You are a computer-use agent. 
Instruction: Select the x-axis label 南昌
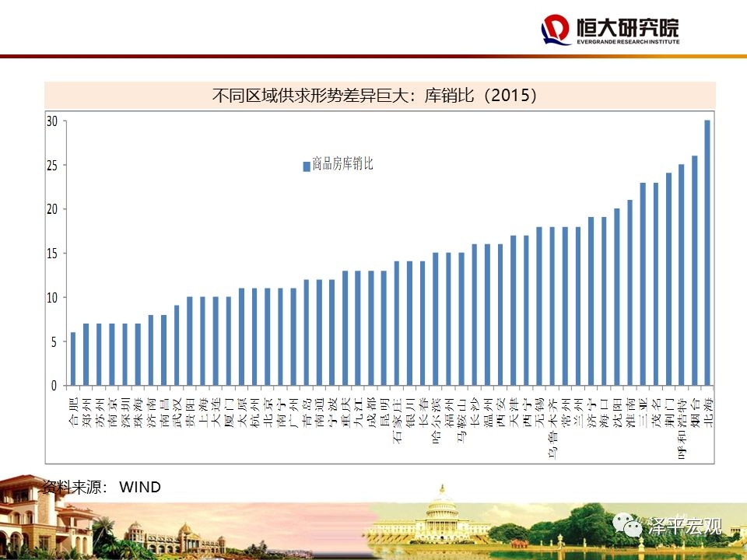[164, 414]
